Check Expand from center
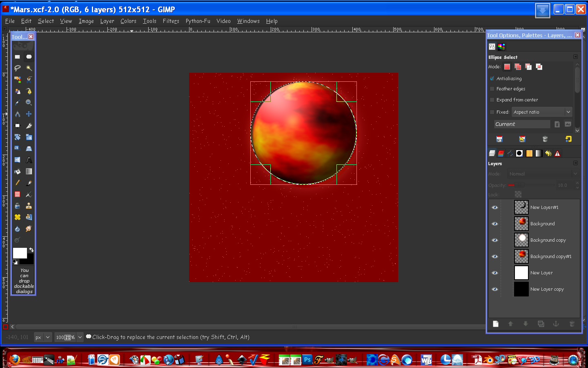The height and width of the screenshot is (368, 588). pos(492,100)
